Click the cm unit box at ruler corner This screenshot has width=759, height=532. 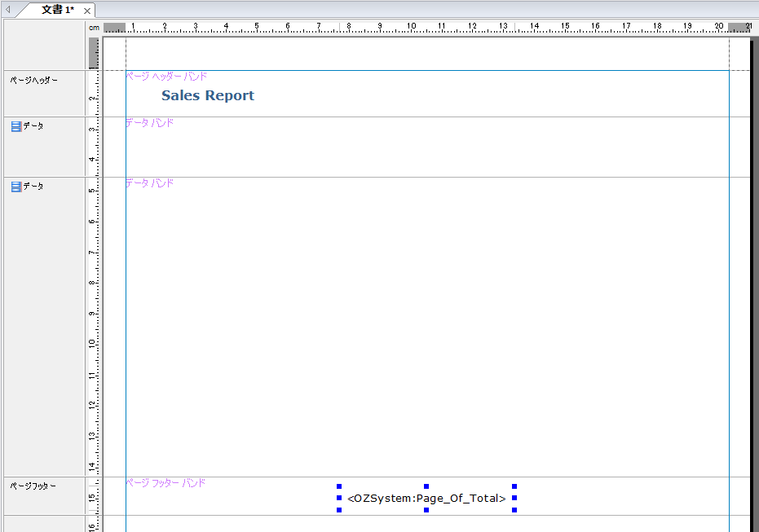(94, 27)
